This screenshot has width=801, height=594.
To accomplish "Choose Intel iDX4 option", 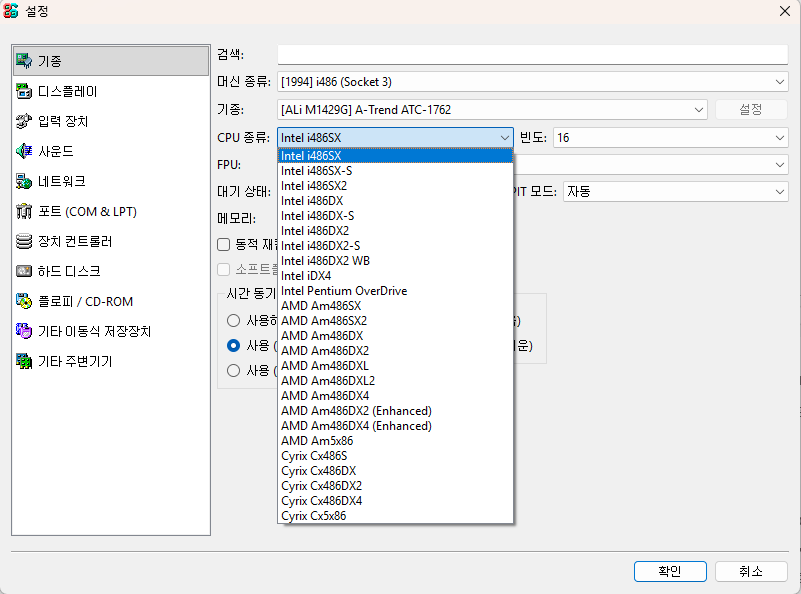I will point(395,276).
